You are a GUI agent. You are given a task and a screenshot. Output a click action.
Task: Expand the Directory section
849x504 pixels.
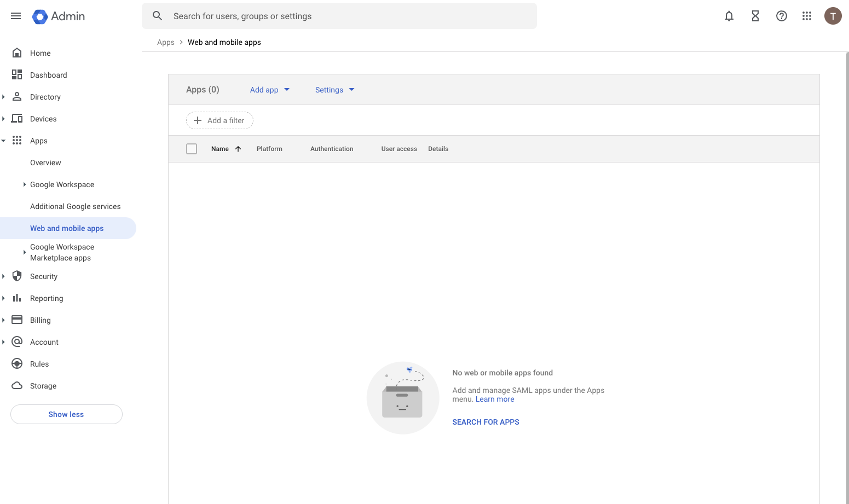point(4,97)
